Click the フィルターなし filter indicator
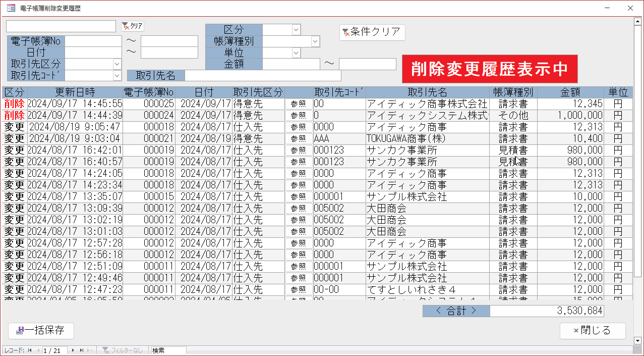 tap(123, 350)
